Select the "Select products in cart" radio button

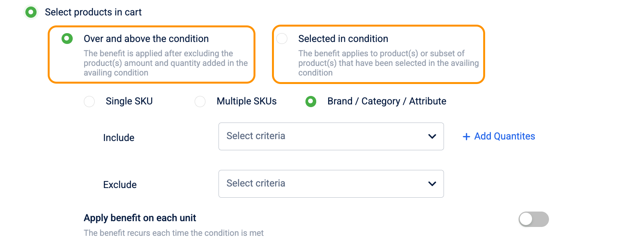tap(31, 12)
